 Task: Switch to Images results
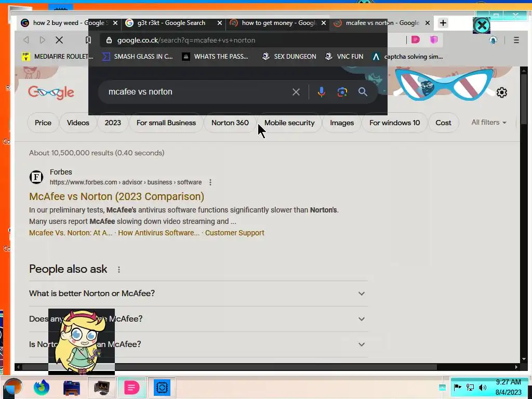click(x=342, y=123)
